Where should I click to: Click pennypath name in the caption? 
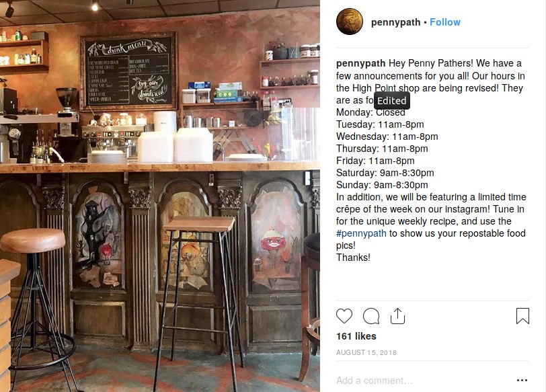point(360,63)
